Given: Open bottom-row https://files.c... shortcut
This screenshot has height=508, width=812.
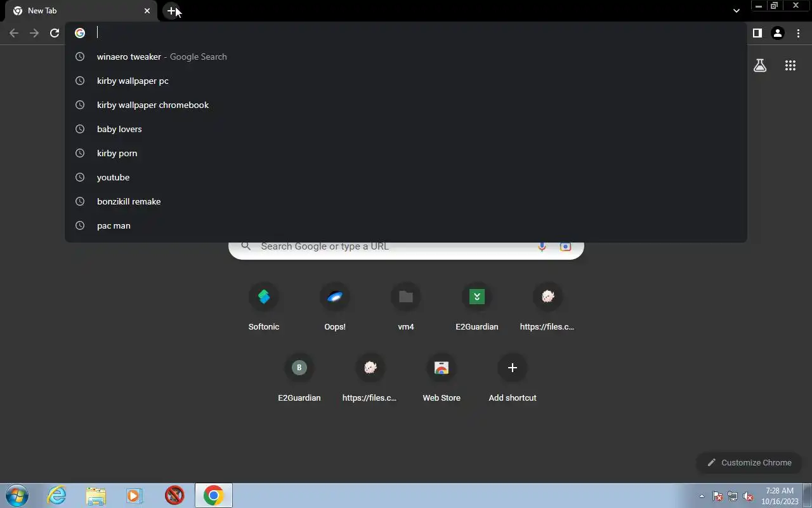Looking at the screenshot, I should (370, 378).
